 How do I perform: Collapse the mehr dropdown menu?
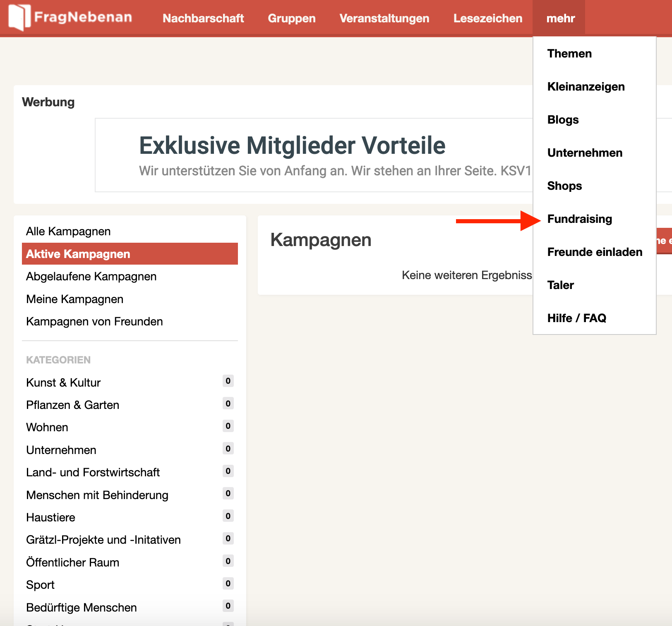(x=560, y=18)
